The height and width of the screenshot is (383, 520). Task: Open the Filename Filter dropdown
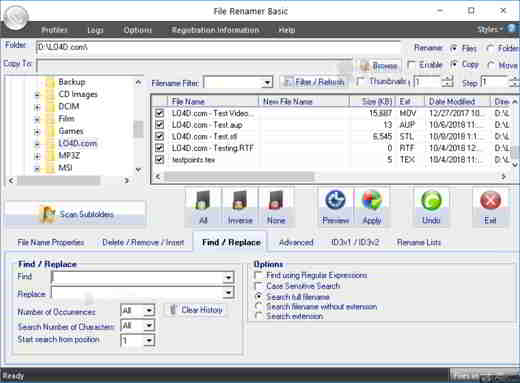(267, 82)
